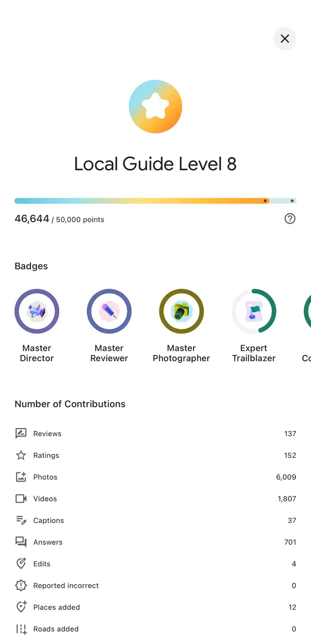Click the '46,644' points value
The width and height of the screenshot is (311, 644).
click(x=32, y=219)
